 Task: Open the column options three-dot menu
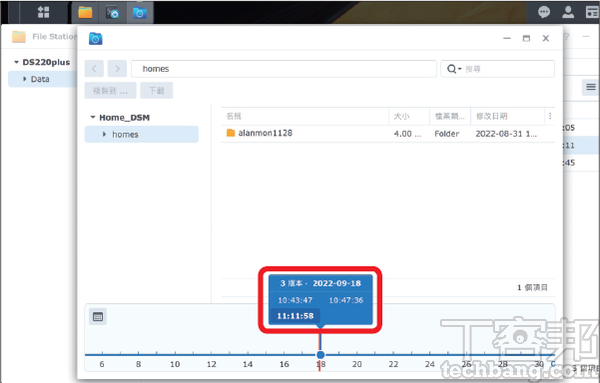tap(550, 116)
